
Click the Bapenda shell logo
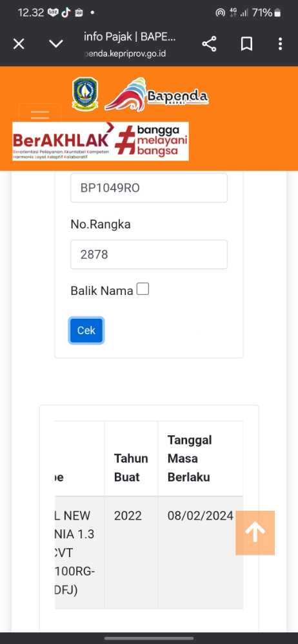[156, 95]
